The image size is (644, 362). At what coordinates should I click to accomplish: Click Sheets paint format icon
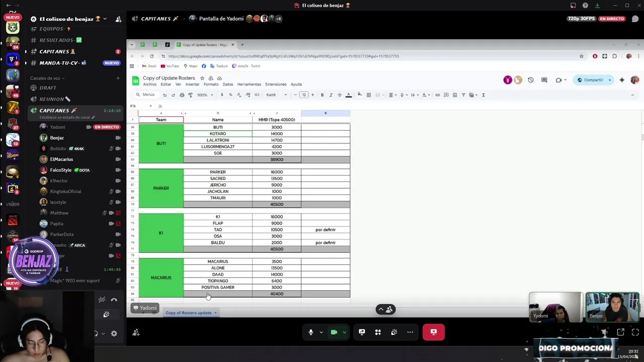click(190, 95)
